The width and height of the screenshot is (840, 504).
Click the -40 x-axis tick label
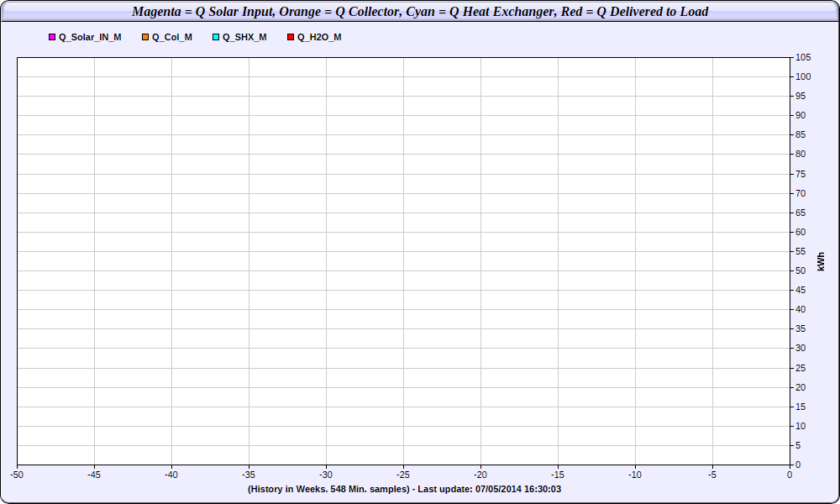coord(171,475)
